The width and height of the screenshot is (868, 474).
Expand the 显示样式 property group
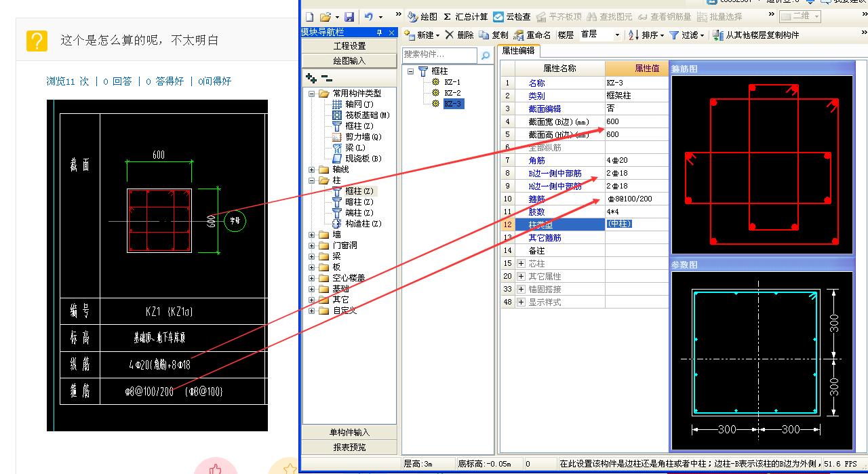click(521, 302)
